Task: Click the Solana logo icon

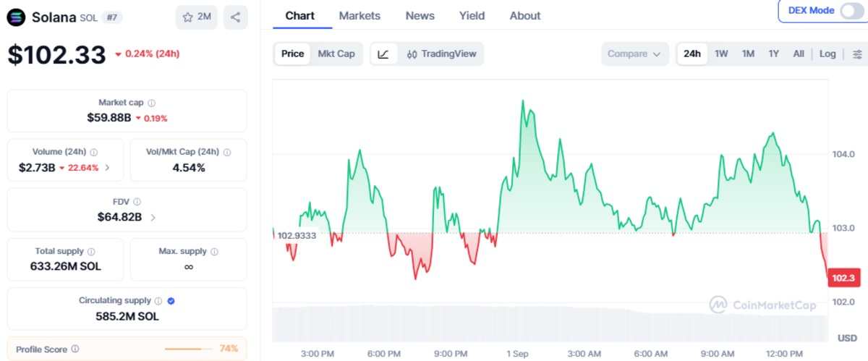Action: [x=17, y=17]
